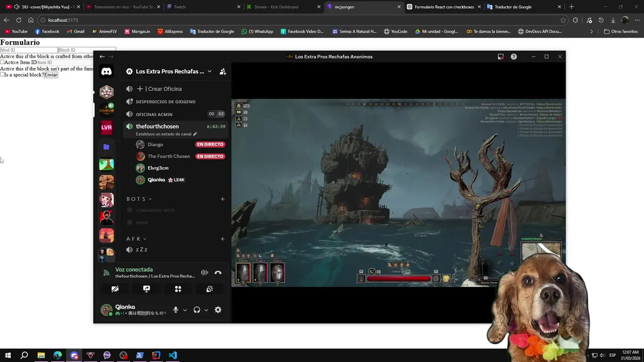Switch to Formulario React con checkboxes tab

(x=443, y=7)
